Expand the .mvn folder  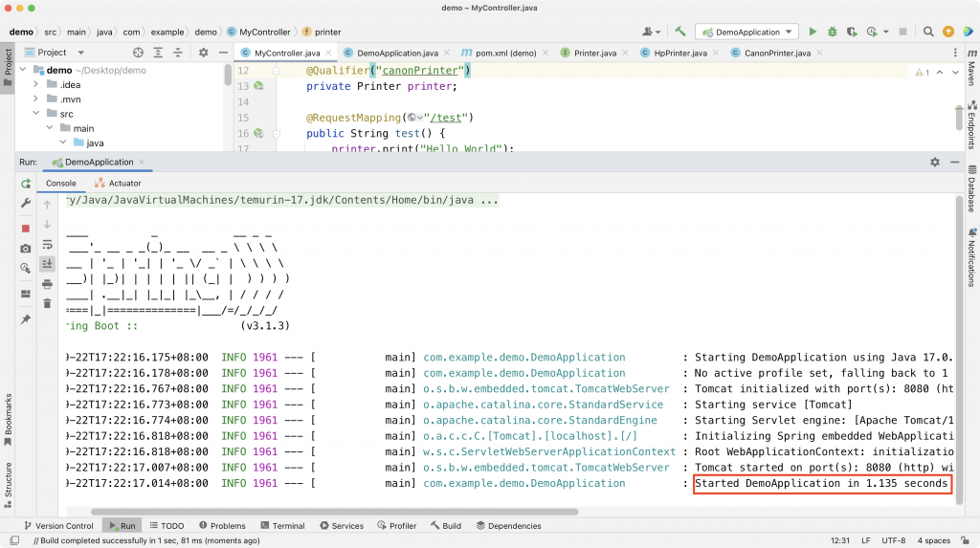(x=35, y=99)
